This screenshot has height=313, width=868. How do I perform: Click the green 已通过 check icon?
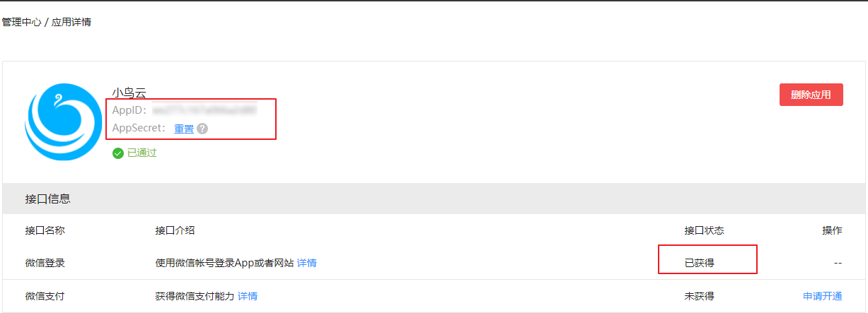[x=118, y=153]
